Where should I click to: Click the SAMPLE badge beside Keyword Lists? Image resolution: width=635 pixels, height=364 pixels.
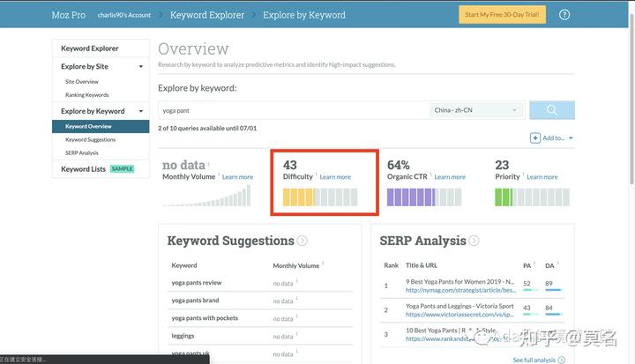[x=123, y=169]
